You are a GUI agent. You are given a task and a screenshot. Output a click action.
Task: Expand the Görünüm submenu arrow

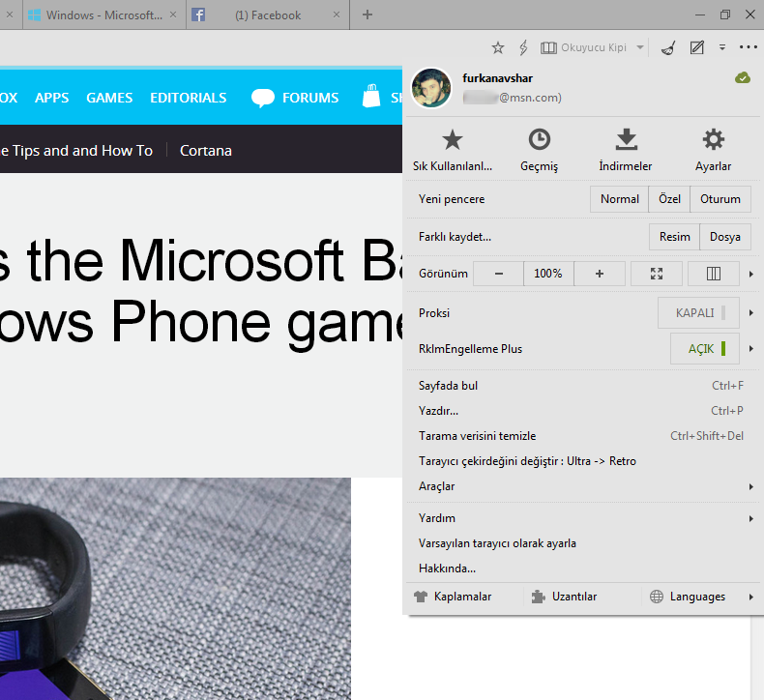coord(751,275)
